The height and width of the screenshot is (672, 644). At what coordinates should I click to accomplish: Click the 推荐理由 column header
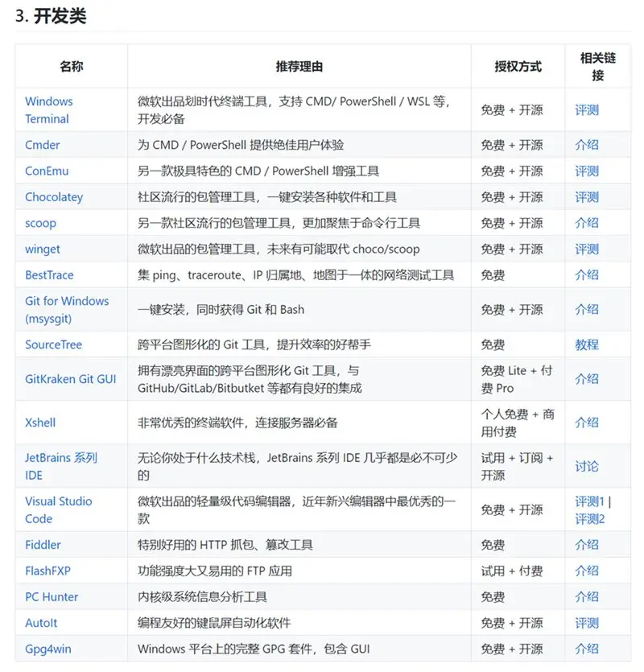tap(299, 67)
